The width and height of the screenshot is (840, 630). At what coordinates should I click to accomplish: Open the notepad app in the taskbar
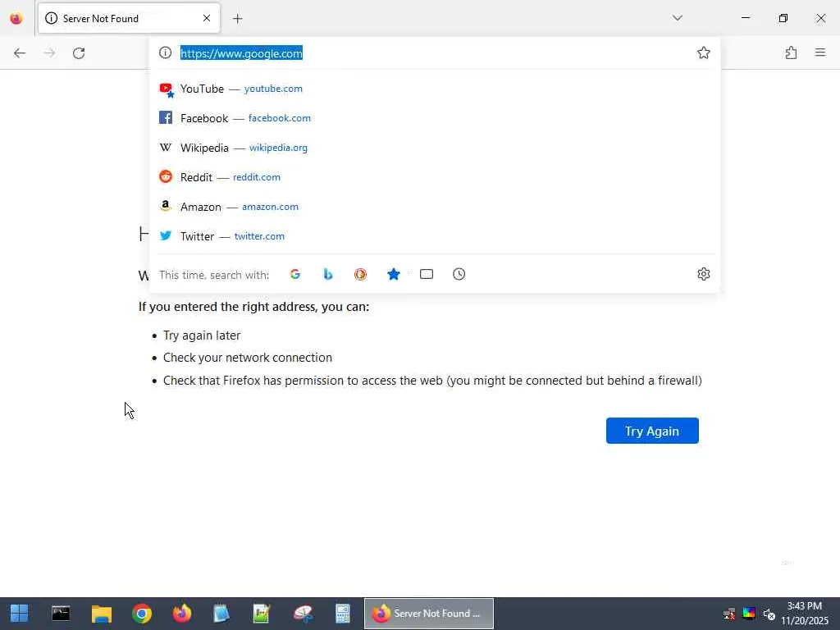tap(221, 614)
